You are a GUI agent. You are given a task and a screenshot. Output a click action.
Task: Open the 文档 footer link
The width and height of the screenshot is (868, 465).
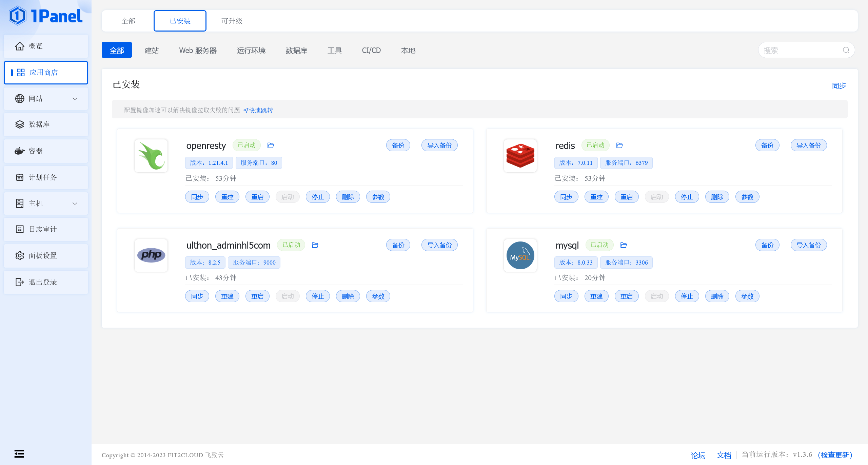[x=724, y=455]
